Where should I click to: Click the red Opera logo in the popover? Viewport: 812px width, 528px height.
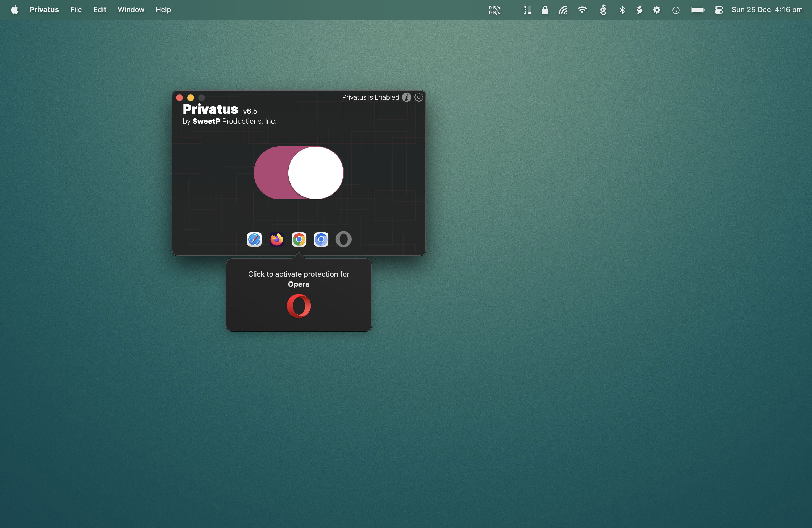[x=299, y=306]
